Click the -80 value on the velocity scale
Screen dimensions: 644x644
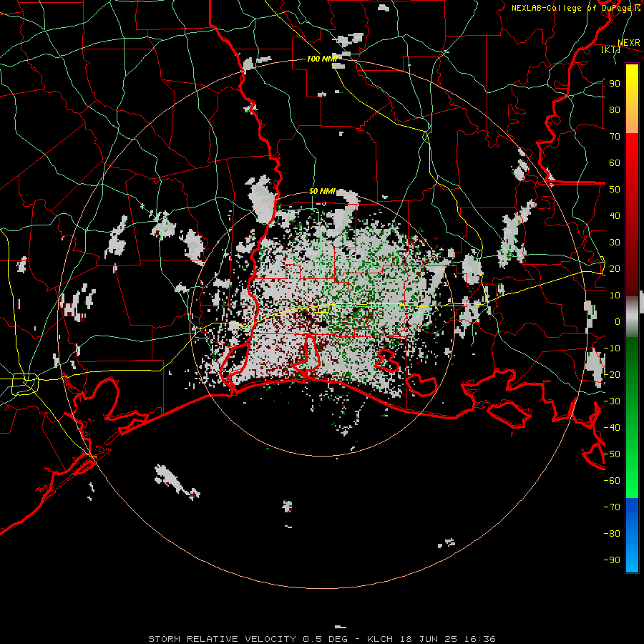[612, 534]
